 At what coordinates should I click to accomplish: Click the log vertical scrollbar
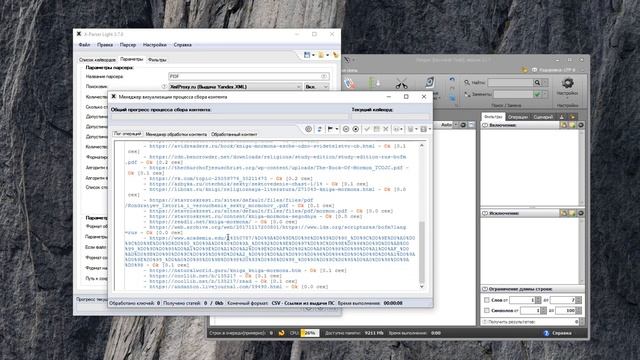coord(422,216)
